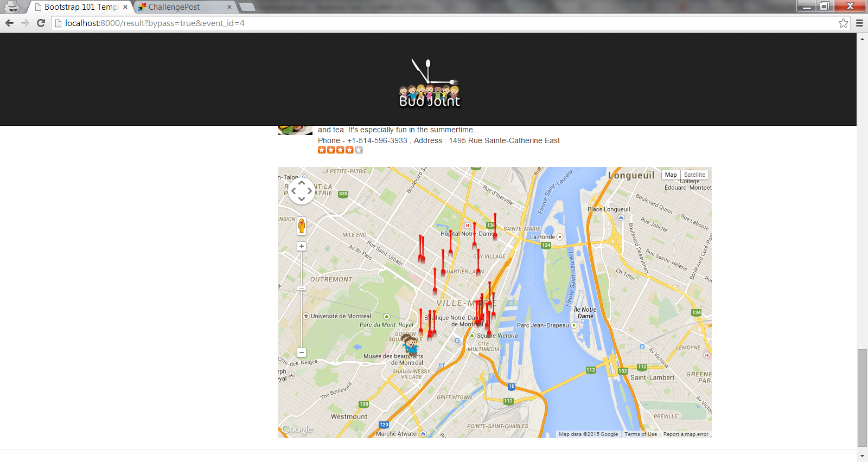Click the Parc du Mont-Royal label
The image size is (868, 462).
(x=386, y=325)
